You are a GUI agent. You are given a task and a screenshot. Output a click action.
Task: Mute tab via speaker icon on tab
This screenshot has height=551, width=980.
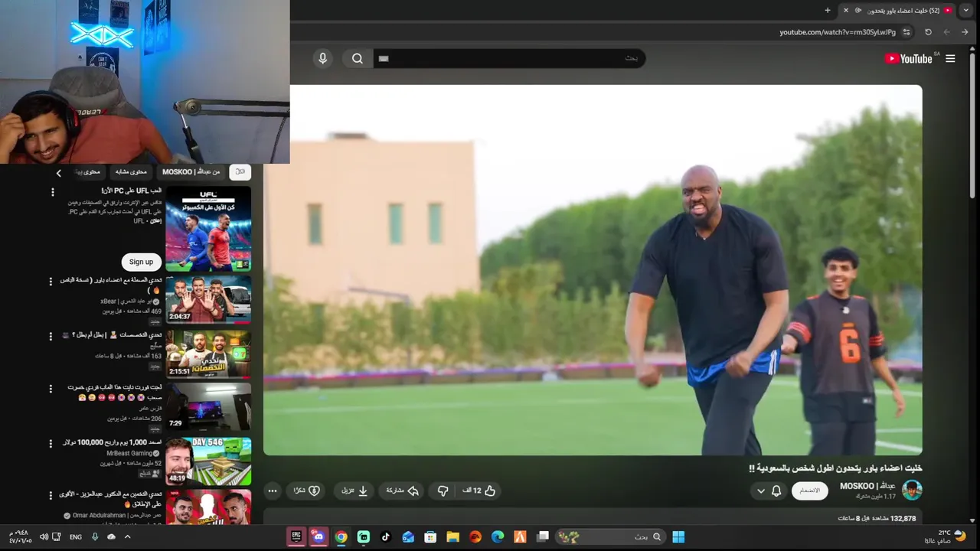tap(858, 10)
